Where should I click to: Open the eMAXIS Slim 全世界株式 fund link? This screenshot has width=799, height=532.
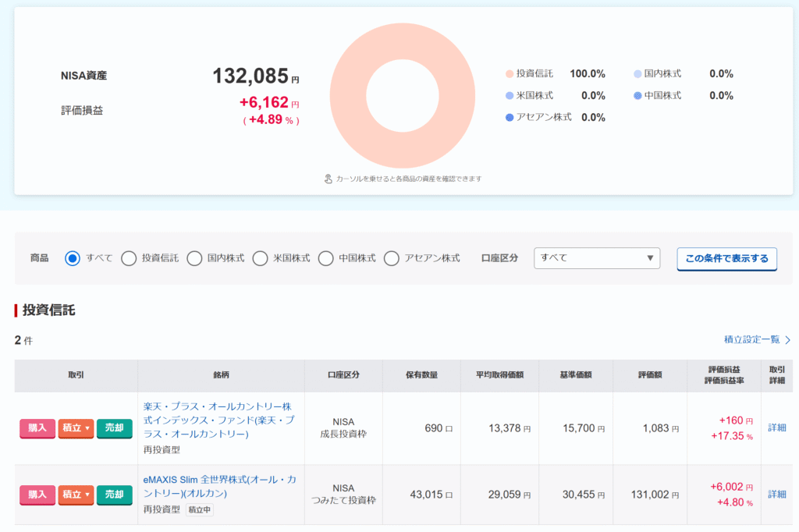click(218, 487)
